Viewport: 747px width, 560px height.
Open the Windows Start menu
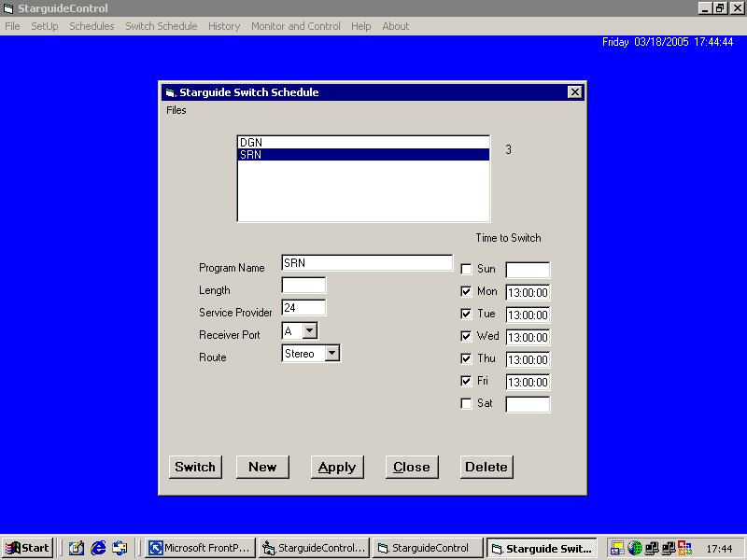coord(27,548)
